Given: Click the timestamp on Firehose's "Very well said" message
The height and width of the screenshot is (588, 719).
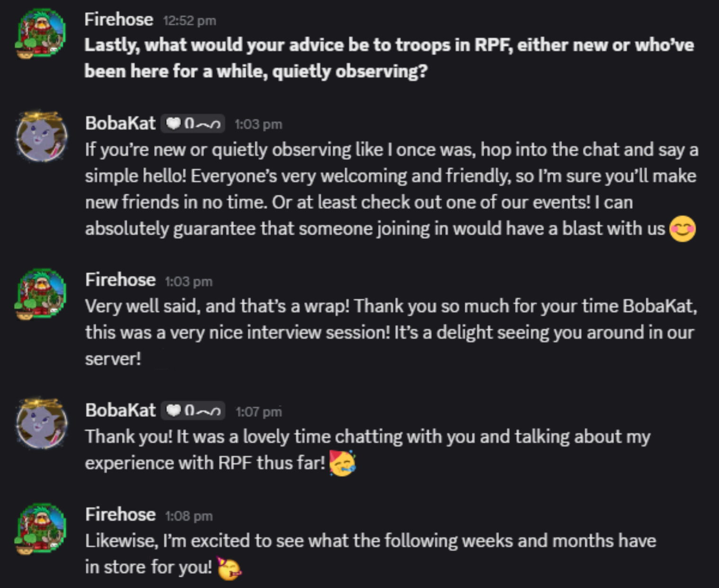Looking at the screenshot, I should click(x=189, y=282).
